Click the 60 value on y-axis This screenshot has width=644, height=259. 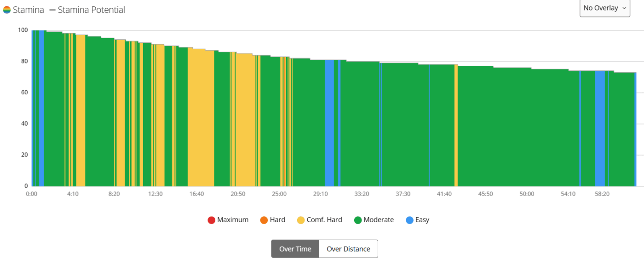25,92
